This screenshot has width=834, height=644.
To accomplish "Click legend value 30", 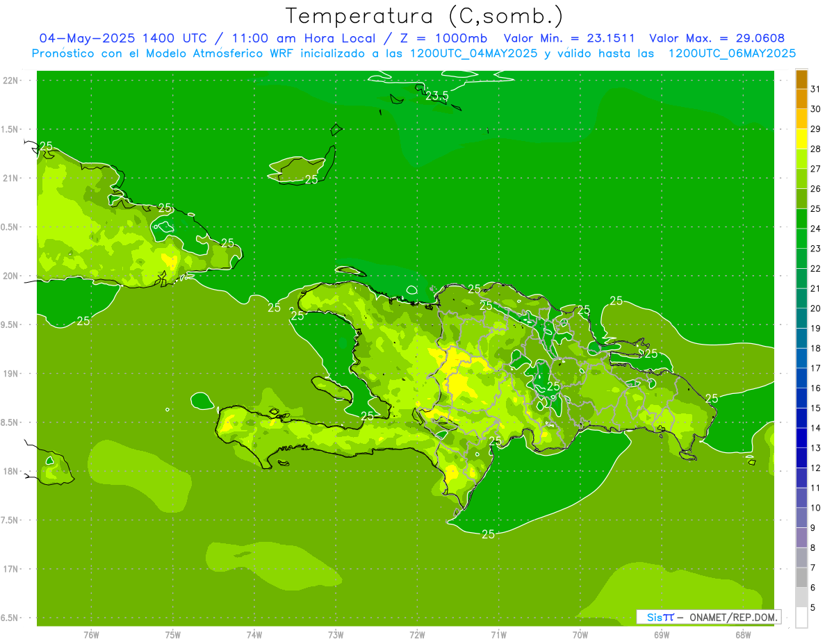I will pos(816,109).
